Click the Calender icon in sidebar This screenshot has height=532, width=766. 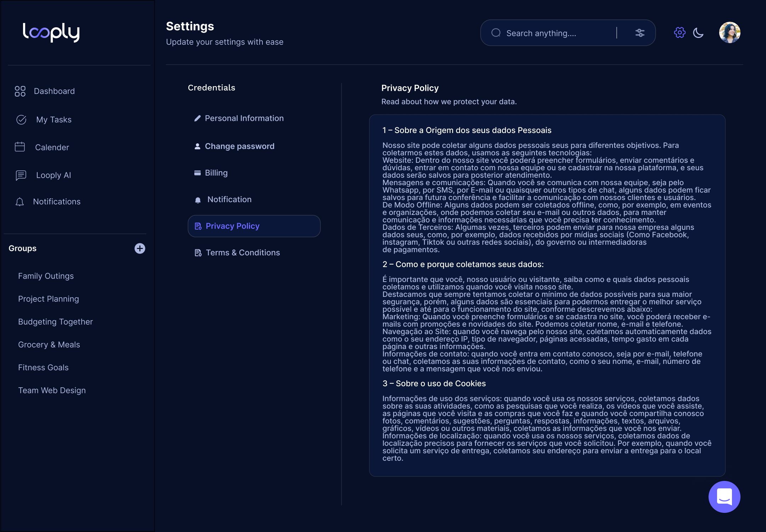tap(20, 147)
